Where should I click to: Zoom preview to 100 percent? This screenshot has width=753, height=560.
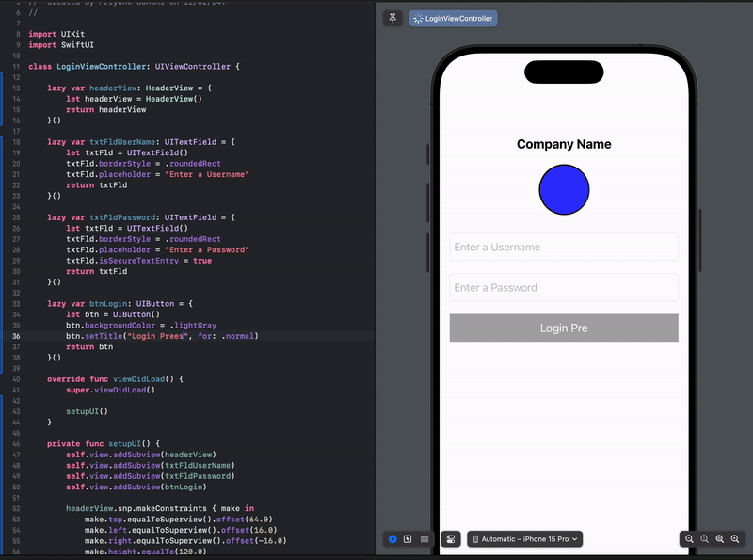[705, 539]
